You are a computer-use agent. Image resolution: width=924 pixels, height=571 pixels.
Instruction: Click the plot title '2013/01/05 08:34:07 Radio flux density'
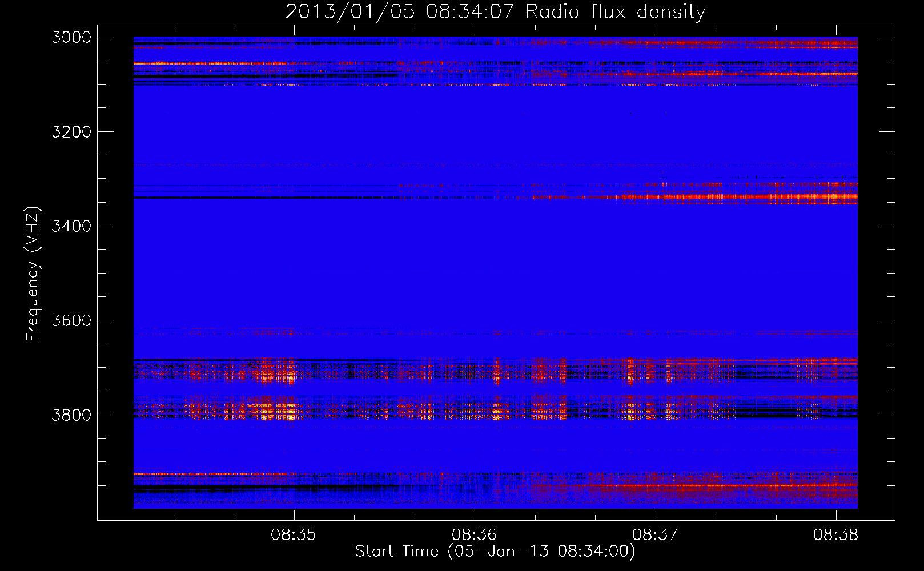(496, 11)
